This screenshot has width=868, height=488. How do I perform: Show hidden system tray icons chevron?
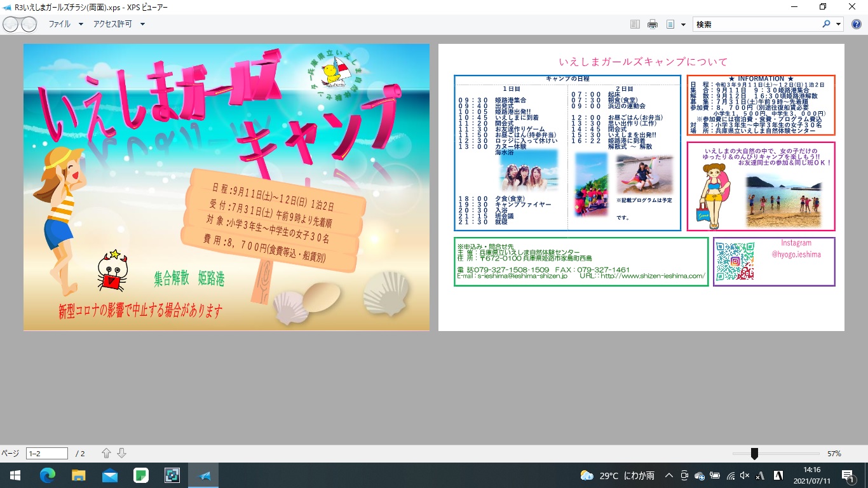[x=668, y=475]
